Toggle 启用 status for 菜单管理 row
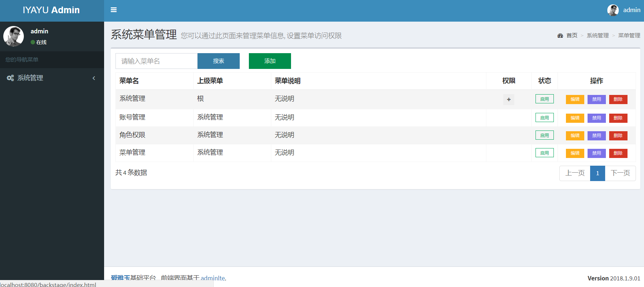Viewport: 644px width, 287px height. coord(545,153)
